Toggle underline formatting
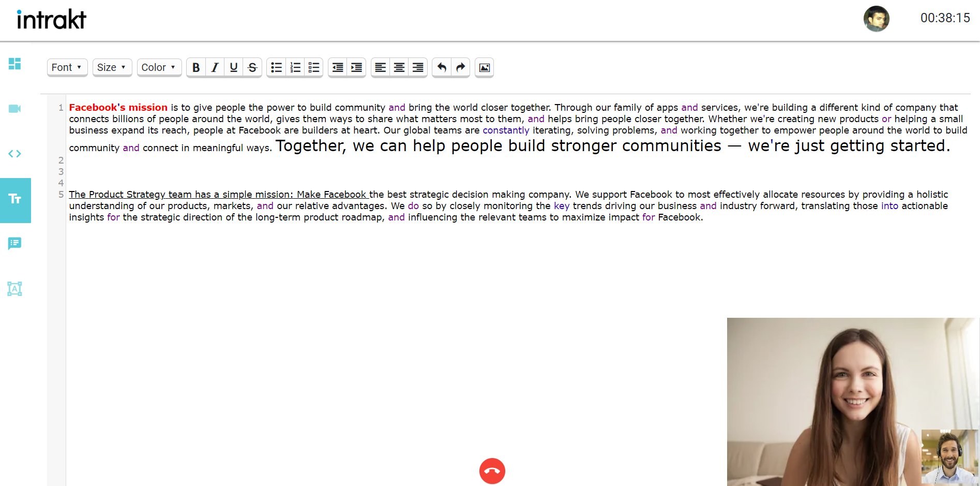Viewport: 980px width, 486px height. (234, 67)
